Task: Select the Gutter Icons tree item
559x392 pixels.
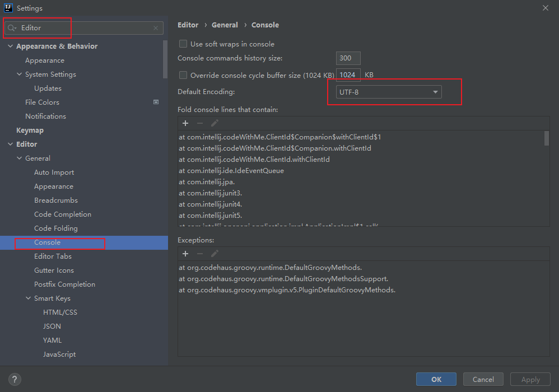Action: (54, 270)
